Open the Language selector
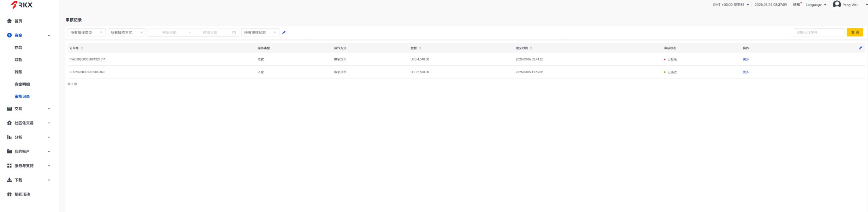The height and width of the screenshot is (212, 868). click(816, 5)
